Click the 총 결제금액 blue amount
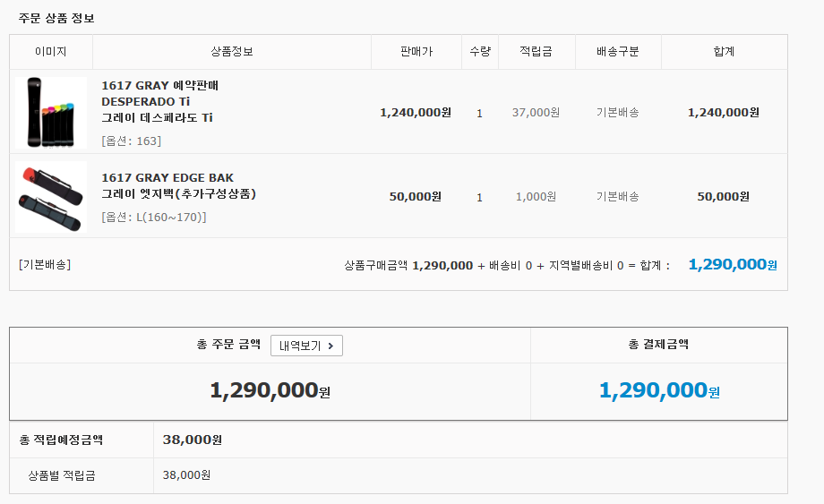Image resolution: width=824 pixels, height=504 pixels. 659,390
